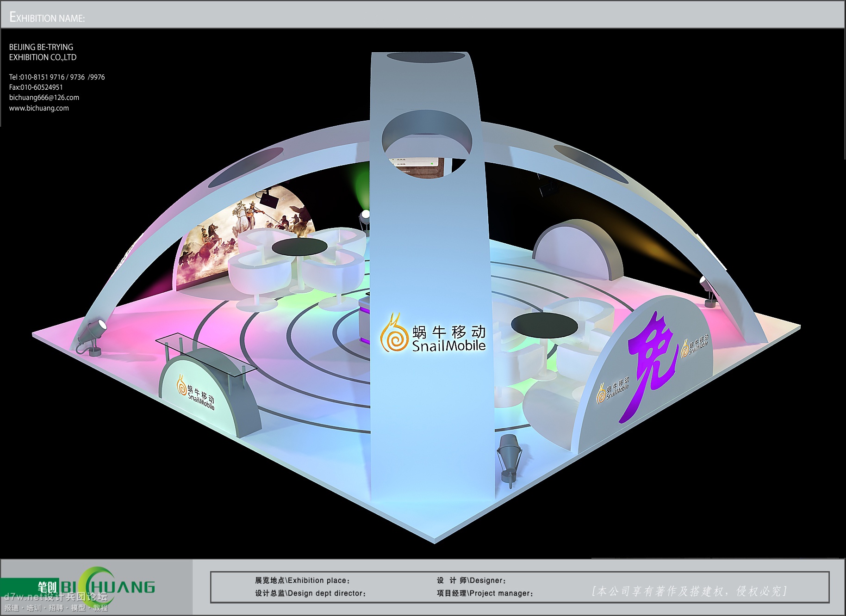This screenshot has width=846, height=616.
Task: Click the SnailMobile snail logo on central tower
Action: [394, 333]
